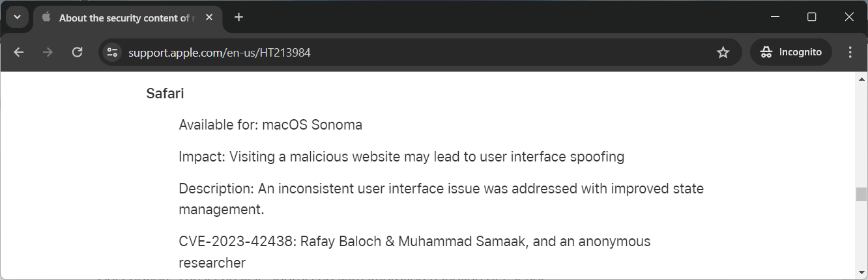This screenshot has width=868, height=280.
Task: Click the Impact description text line
Action: [x=401, y=157]
